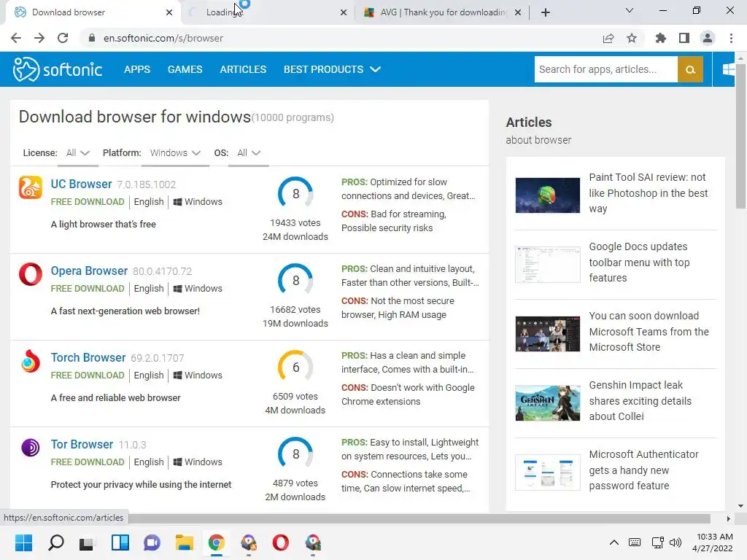Screen dimensions: 747x560
Task: Open a new tab with plus
Action: 546,12
